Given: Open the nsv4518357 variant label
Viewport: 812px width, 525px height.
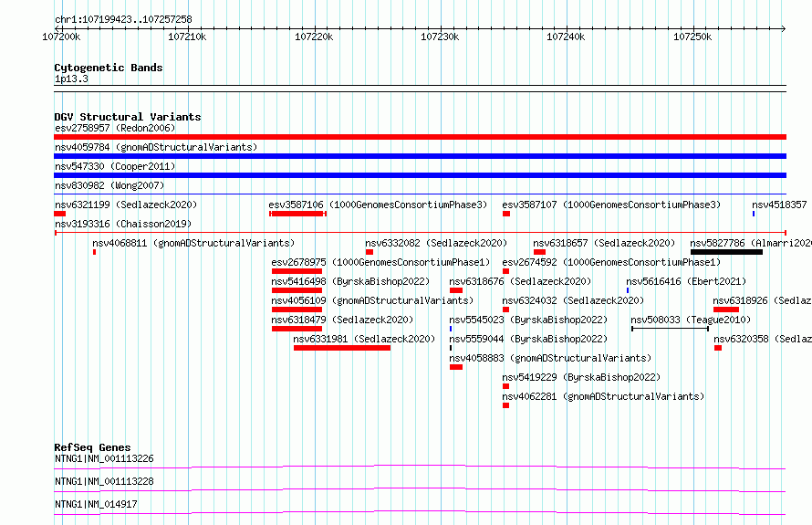Looking at the screenshot, I should click(x=779, y=205).
